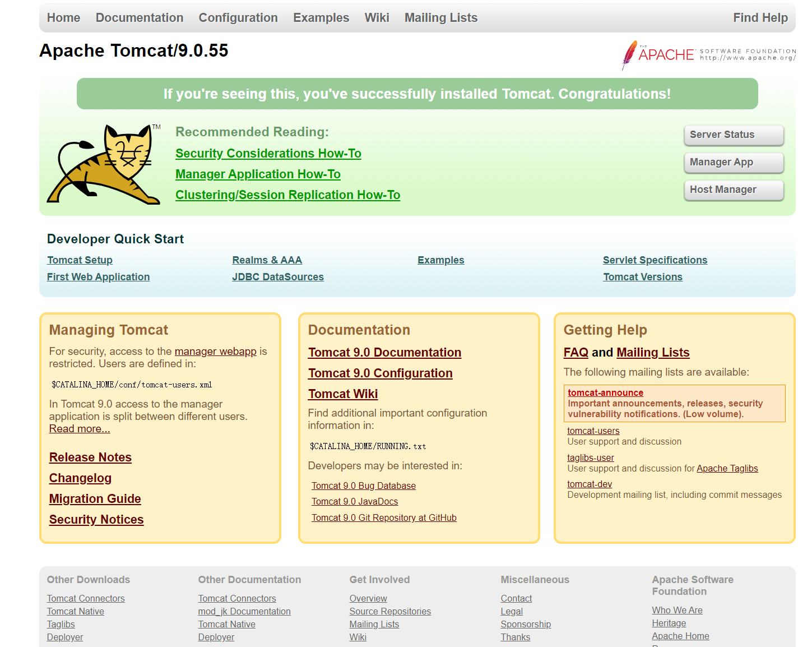This screenshot has width=812, height=647.
Task: Open the tomcat-users mailing list link
Action: pyautogui.click(x=593, y=431)
